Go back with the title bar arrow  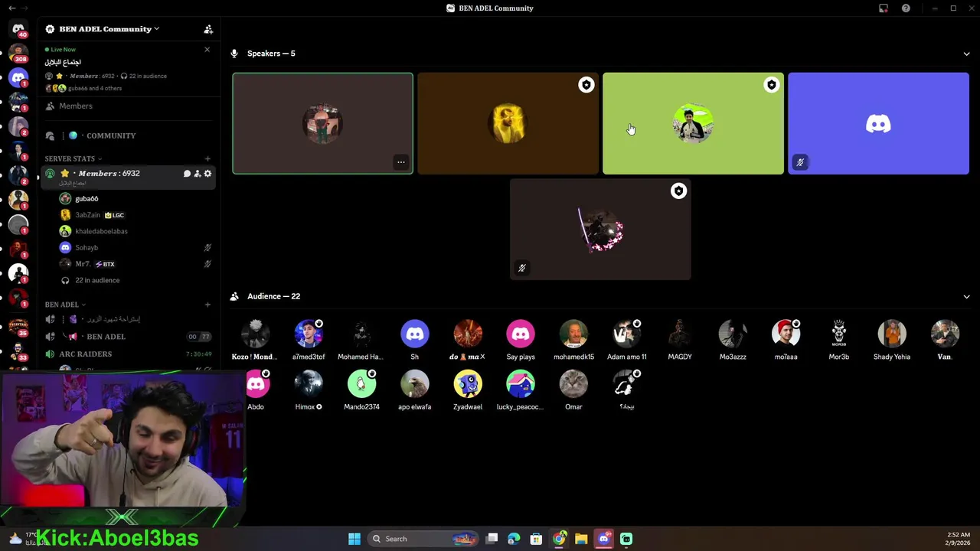pyautogui.click(x=11, y=8)
